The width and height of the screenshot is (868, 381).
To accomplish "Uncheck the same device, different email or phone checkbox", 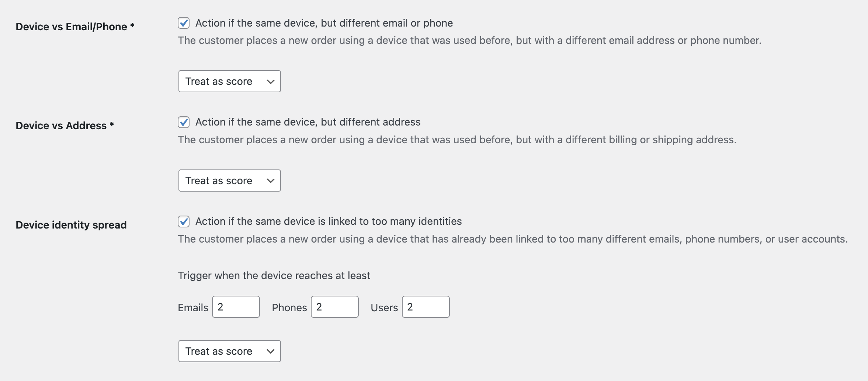I will [184, 23].
